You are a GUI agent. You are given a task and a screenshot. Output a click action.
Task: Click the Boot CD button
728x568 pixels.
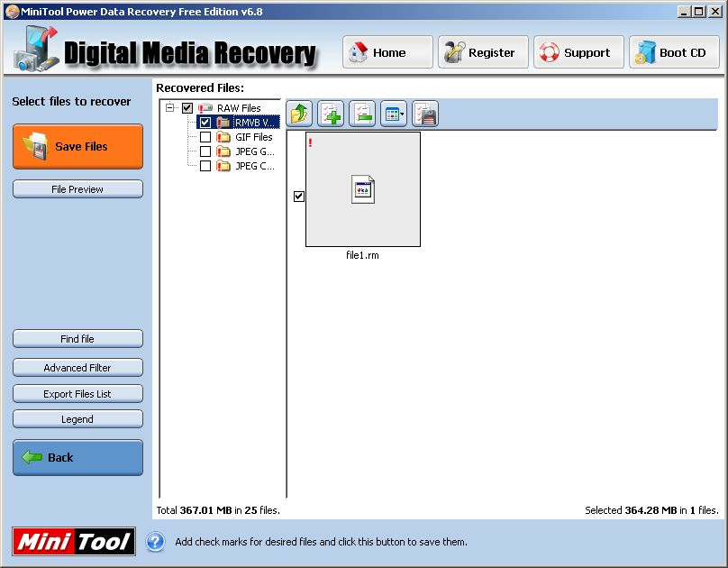pyautogui.click(x=674, y=52)
